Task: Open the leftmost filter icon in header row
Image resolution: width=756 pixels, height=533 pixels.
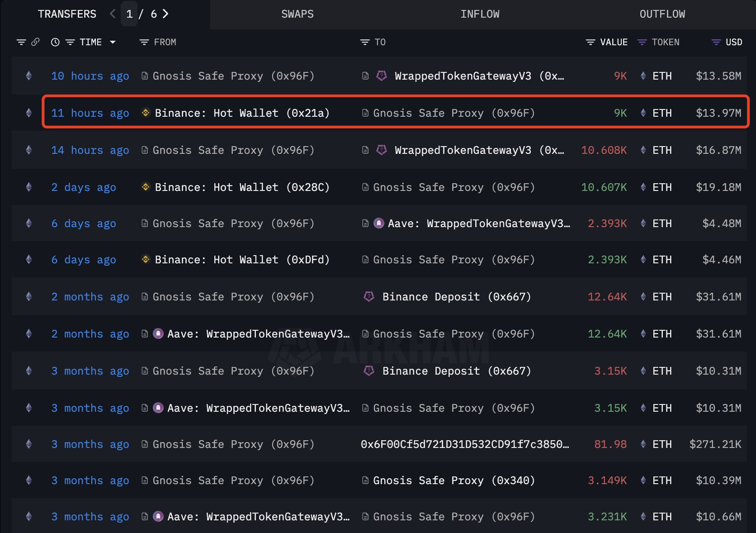Action: (x=21, y=42)
